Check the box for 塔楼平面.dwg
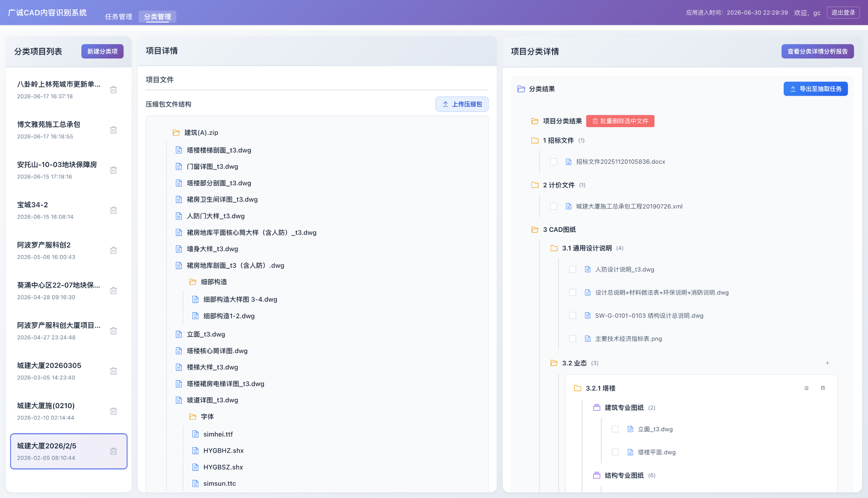The image size is (868, 498). pyautogui.click(x=615, y=452)
